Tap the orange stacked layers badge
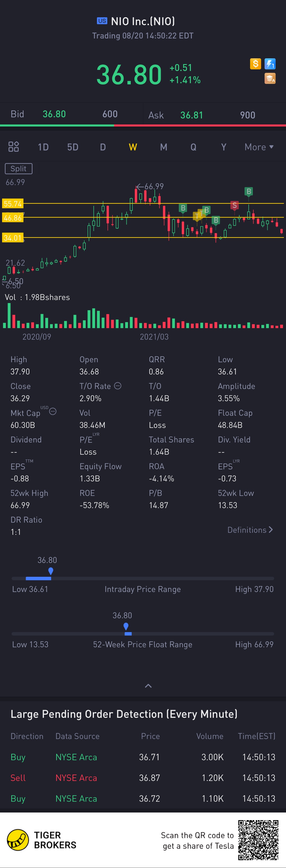This screenshot has width=286, height=868. pos(270,79)
